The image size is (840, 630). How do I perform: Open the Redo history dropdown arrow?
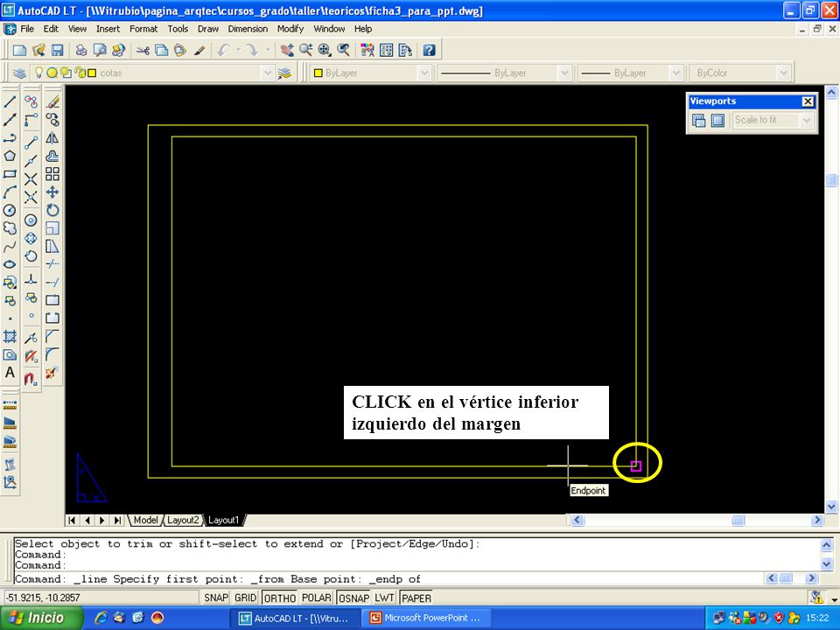tap(268, 51)
